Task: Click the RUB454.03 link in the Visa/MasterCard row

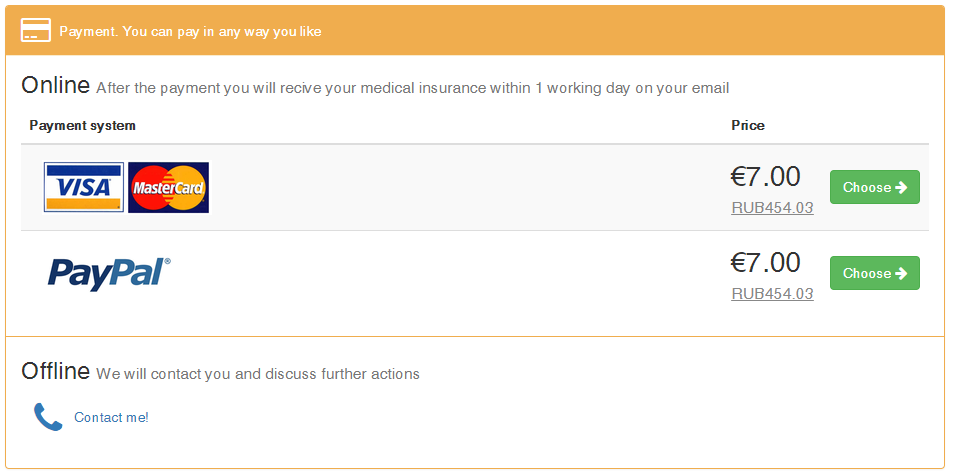Action: click(x=772, y=208)
